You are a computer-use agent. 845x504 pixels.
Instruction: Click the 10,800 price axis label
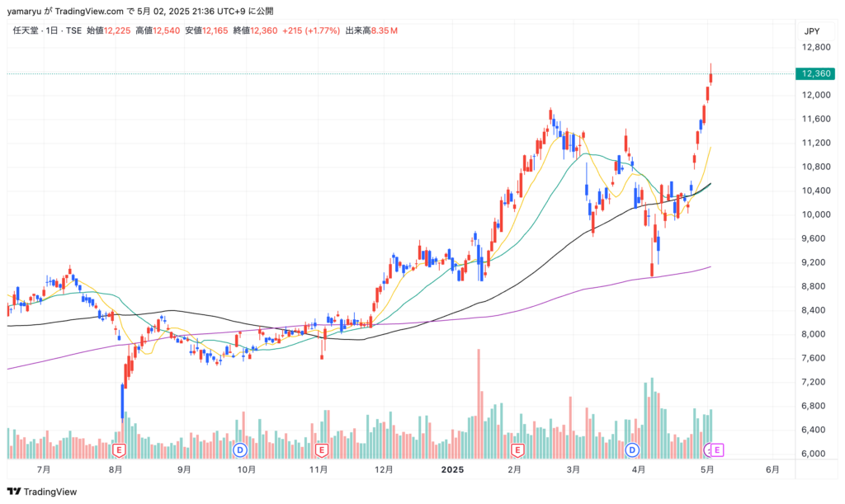click(x=816, y=167)
